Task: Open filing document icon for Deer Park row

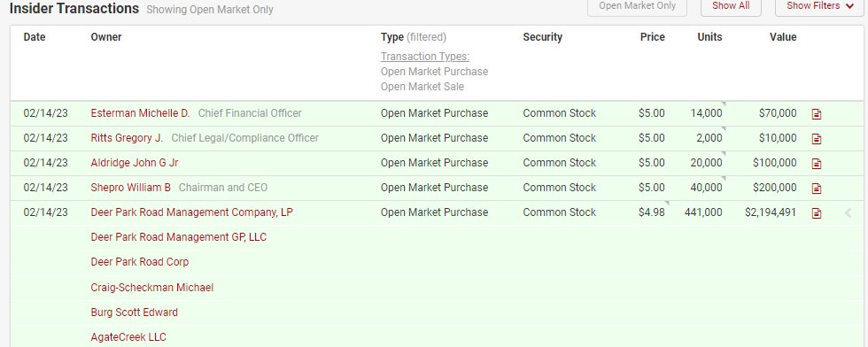Action: pos(816,213)
